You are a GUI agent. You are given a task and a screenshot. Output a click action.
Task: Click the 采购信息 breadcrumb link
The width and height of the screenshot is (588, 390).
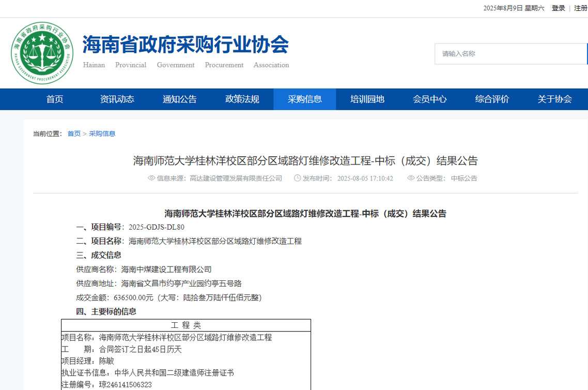click(102, 133)
